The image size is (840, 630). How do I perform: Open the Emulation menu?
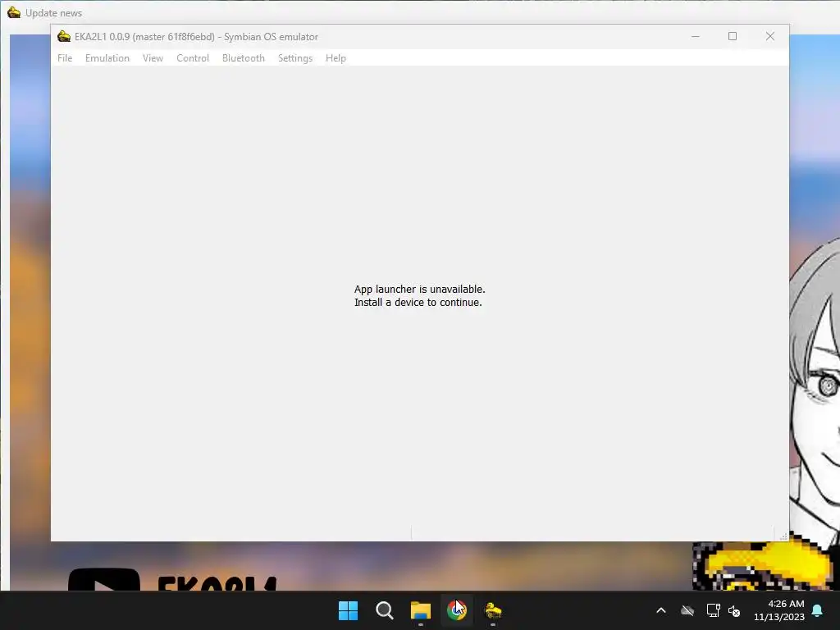(x=107, y=58)
